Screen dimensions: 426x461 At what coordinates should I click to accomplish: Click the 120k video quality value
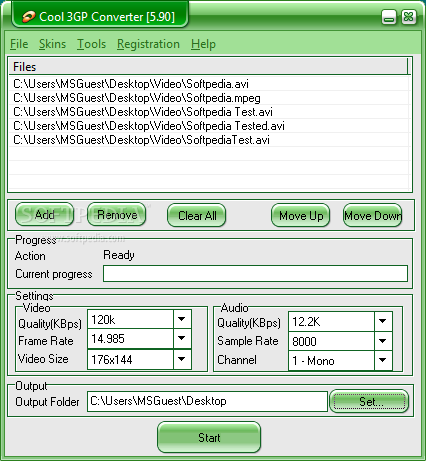(103, 320)
